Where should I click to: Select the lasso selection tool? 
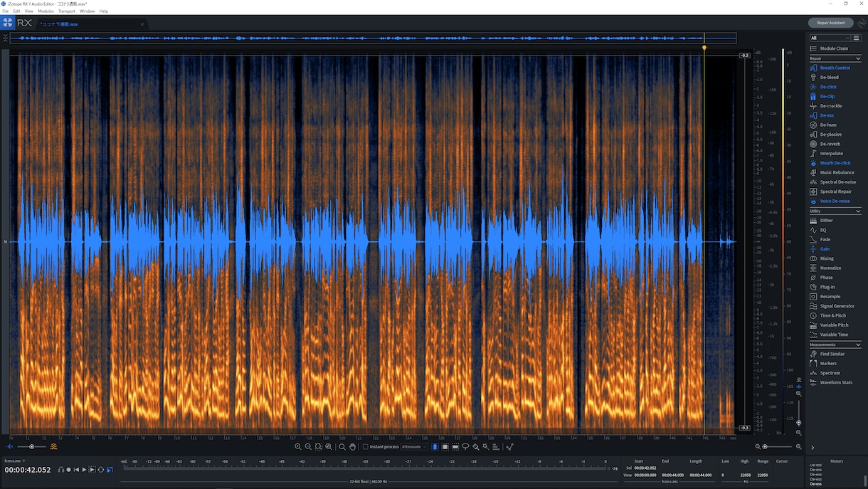point(465,447)
